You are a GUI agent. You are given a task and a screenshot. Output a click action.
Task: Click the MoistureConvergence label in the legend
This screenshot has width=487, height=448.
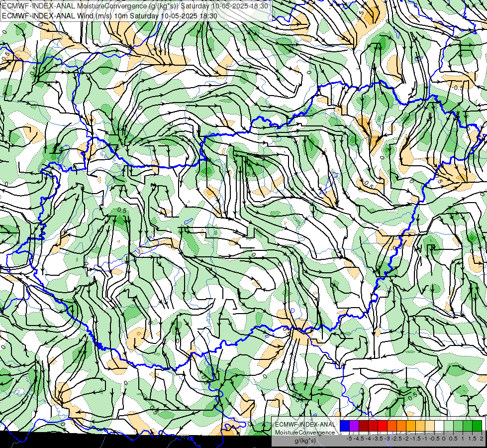pyautogui.click(x=305, y=433)
